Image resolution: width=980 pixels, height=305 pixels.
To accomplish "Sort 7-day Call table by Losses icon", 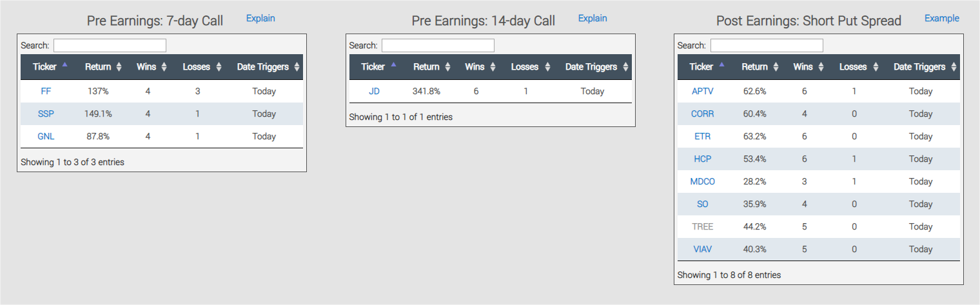I will point(219,67).
